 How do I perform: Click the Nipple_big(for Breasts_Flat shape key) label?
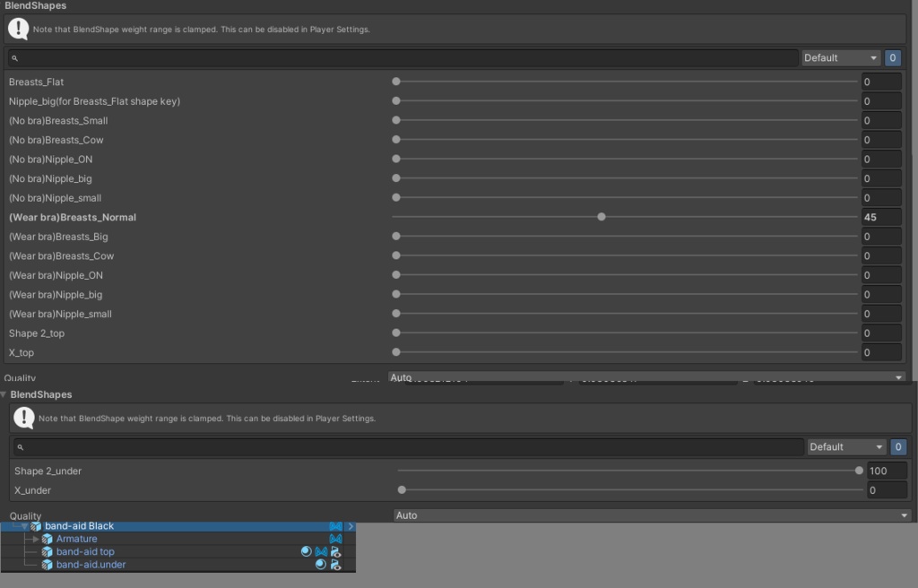[x=94, y=101]
